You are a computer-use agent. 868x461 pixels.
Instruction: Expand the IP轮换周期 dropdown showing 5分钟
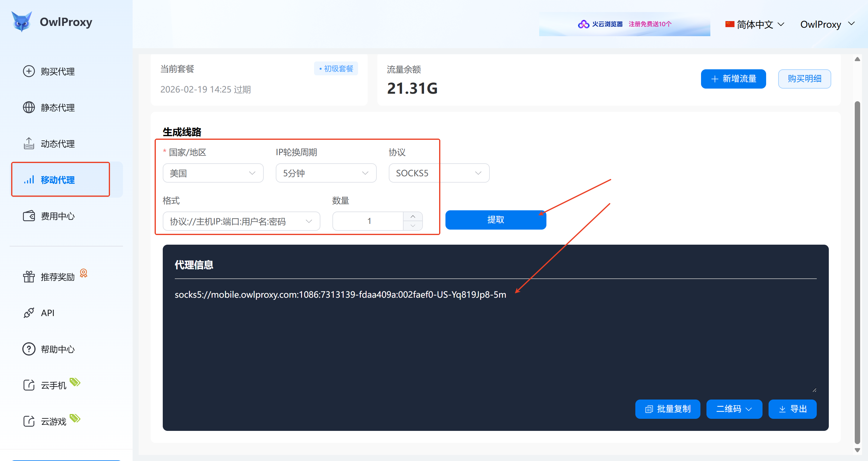[325, 173]
